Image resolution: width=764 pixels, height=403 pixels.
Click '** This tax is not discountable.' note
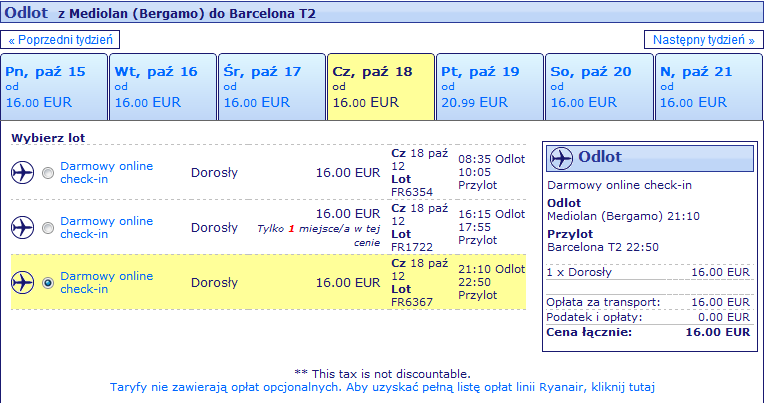(x=382, y=374)
